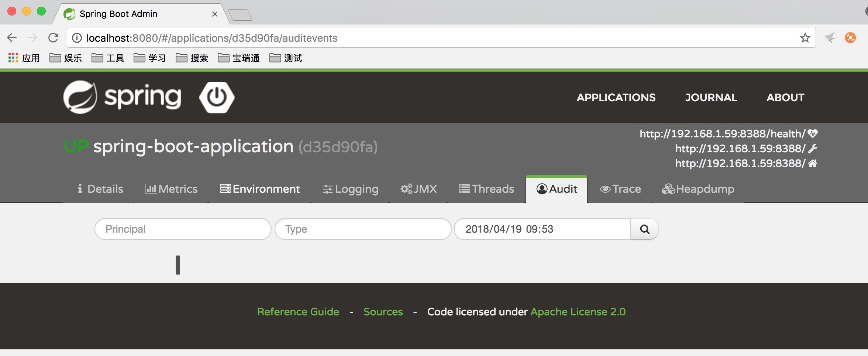Switch to the Threads tab
The width and height of the screenshot is (868, 356).
click(486, 189)
